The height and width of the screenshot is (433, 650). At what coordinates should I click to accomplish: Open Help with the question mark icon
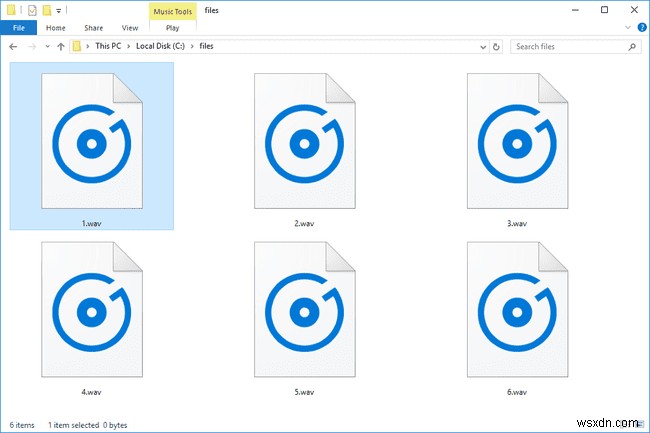[642, 28]
